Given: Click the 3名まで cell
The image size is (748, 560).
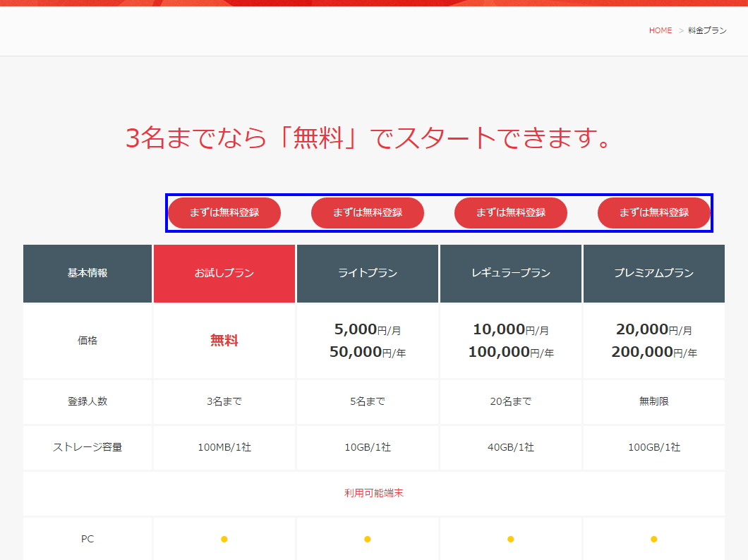Looking at the screenshot, I should (224, 401).
